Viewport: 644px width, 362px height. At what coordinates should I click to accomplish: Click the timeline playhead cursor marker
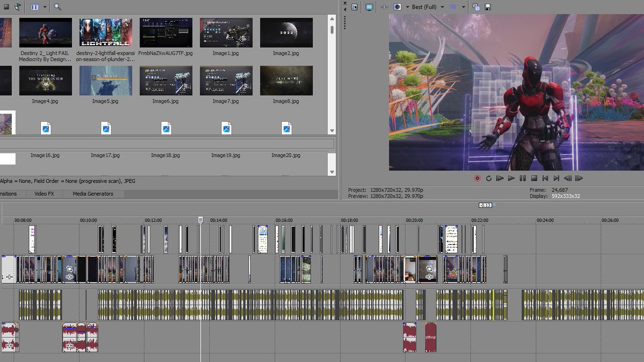(x=201, y=220)
